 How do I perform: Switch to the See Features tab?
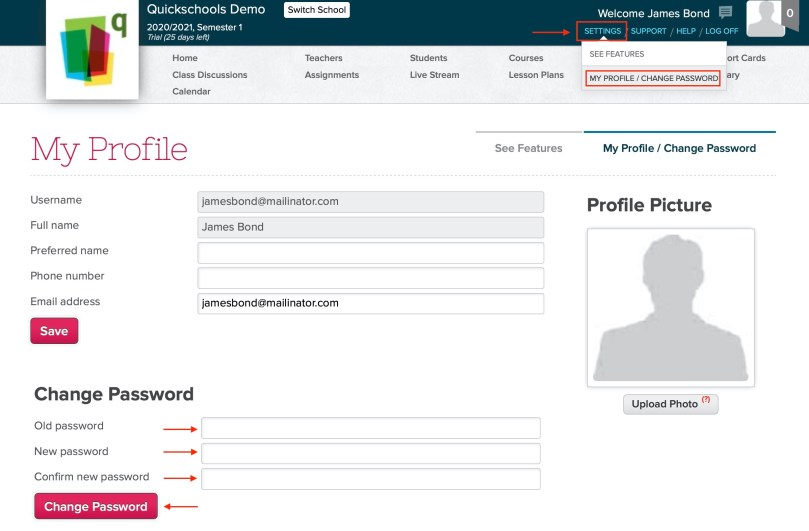(528, 148)
